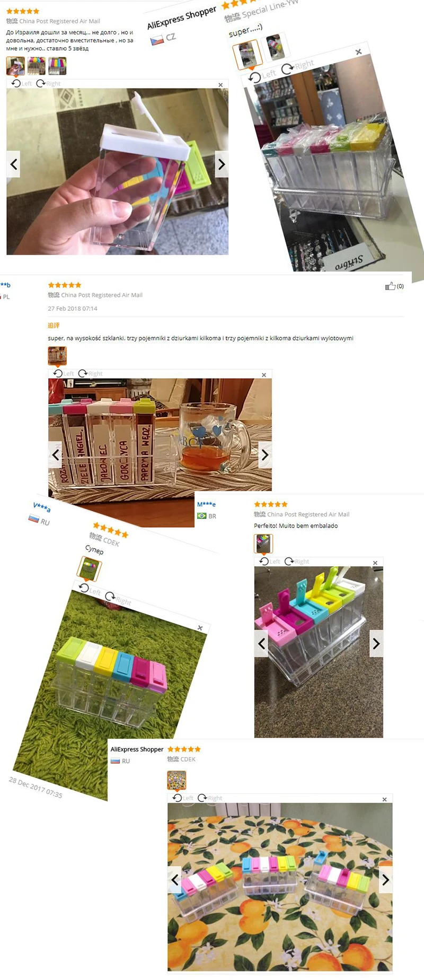424x980 pixels.
Task: Close the hand-held container photo viewer
Action: pos(220,85)
